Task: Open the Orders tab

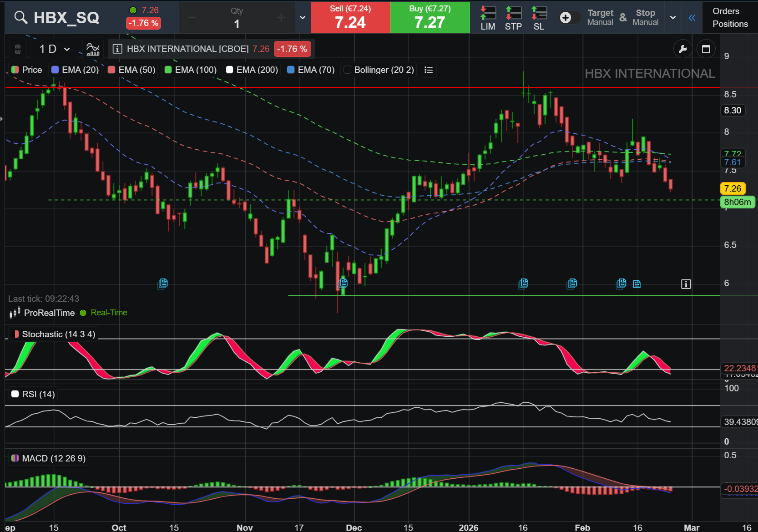Action: (x=726, y=11)
